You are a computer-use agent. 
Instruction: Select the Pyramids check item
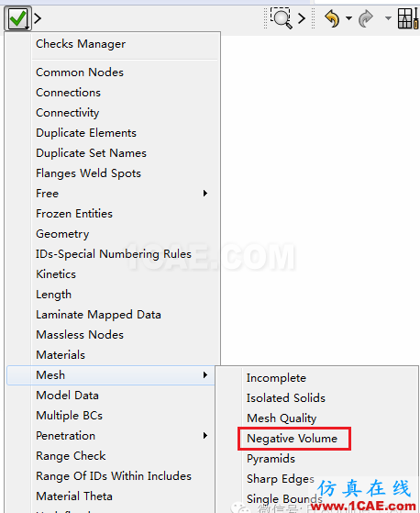tap(271, 459)
